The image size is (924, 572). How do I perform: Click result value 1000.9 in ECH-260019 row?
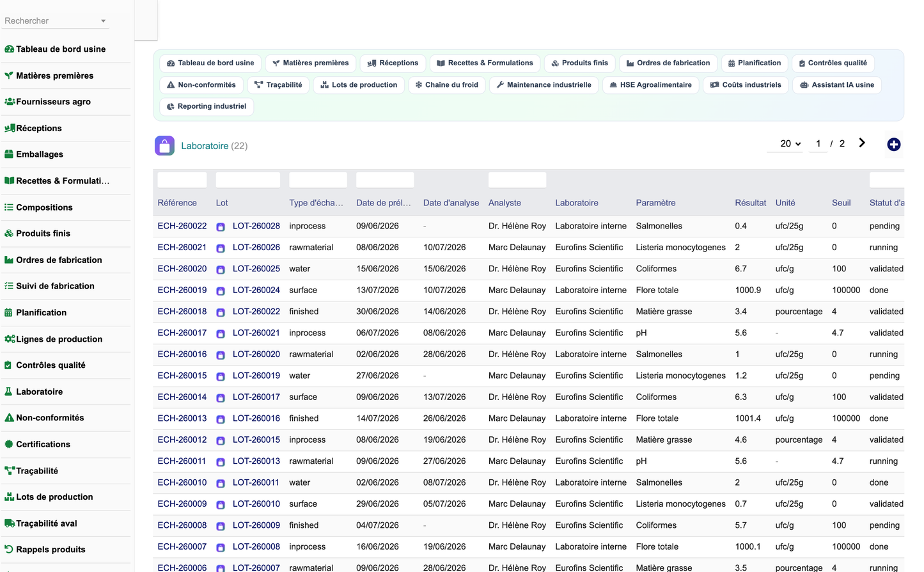pos(748,290)
